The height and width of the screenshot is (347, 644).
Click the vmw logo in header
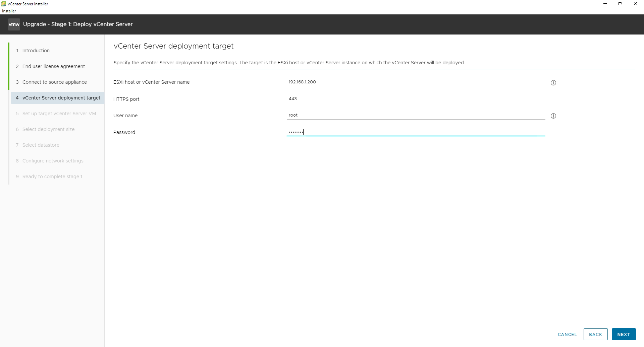pyautogui.click(x=14, y=24)
